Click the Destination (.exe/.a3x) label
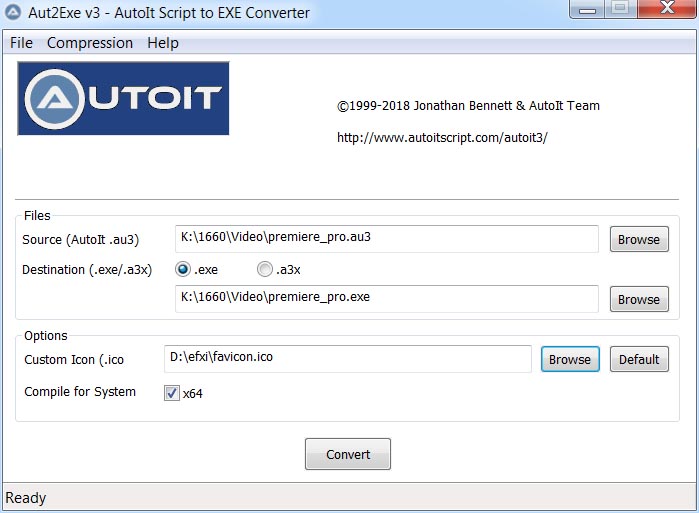The image size is (699, 513). [x=87, y=270]
